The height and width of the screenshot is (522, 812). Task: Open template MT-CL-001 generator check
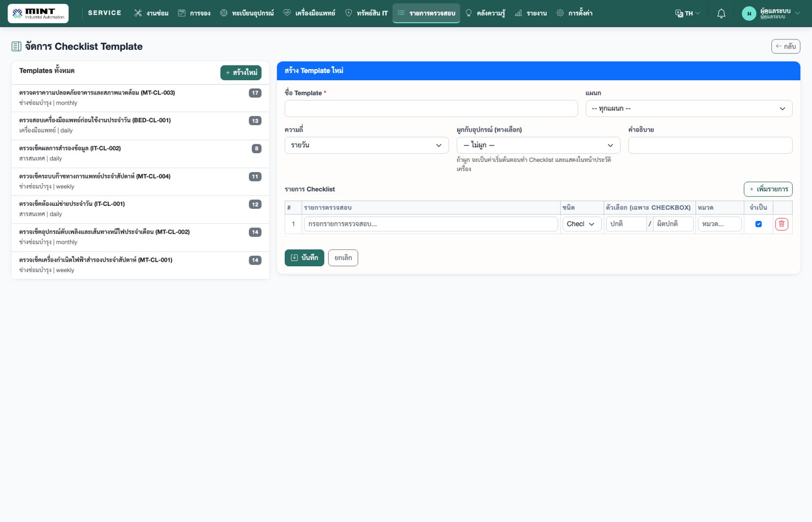(x=140, y=265)
